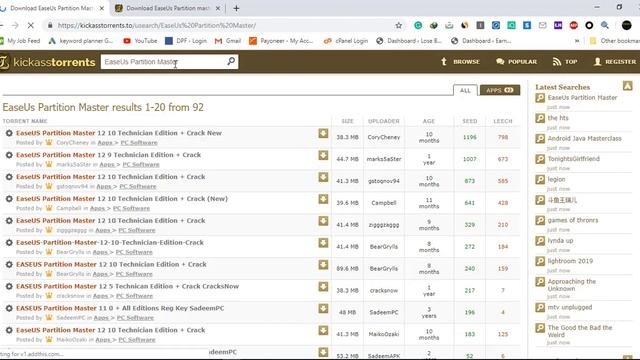The height and width of the screenshot is (360, 640).
Task: Click the kickass search input field
Action: [x=163, y=62]
